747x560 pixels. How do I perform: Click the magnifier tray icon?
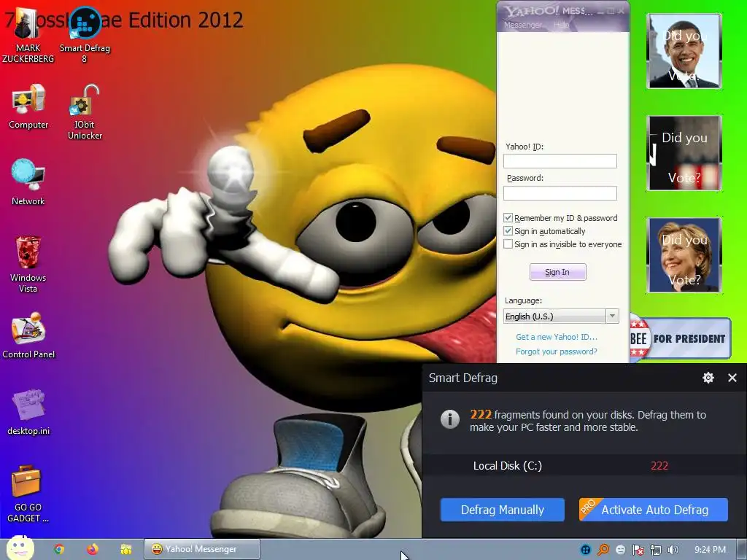[603, 550]
